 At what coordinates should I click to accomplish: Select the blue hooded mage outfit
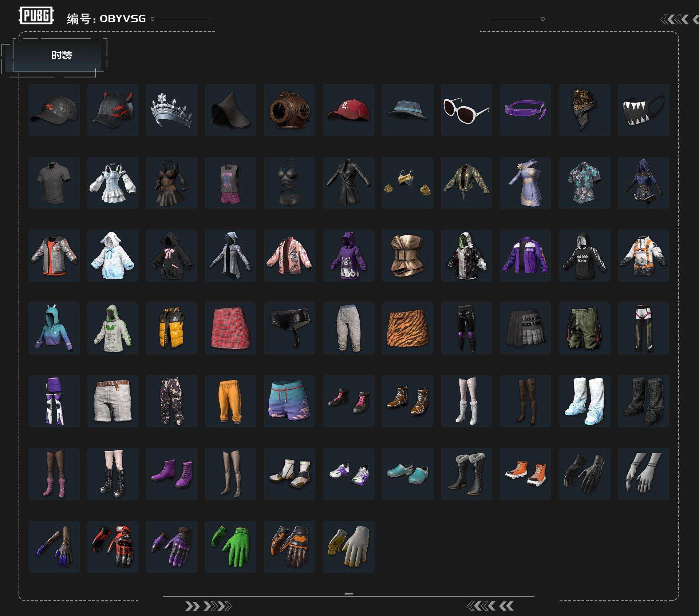click(x=643, y=183)
